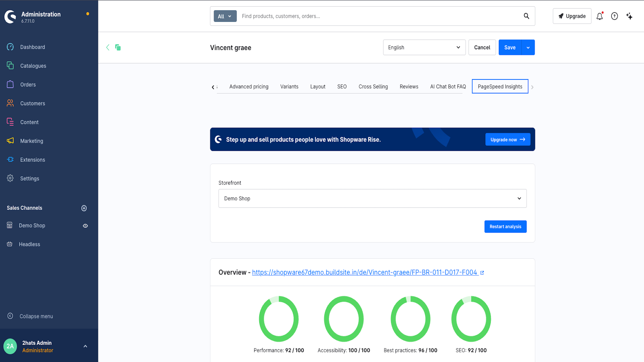
Task: Collapse the sidebar menu
Action: tap(36, 316)
